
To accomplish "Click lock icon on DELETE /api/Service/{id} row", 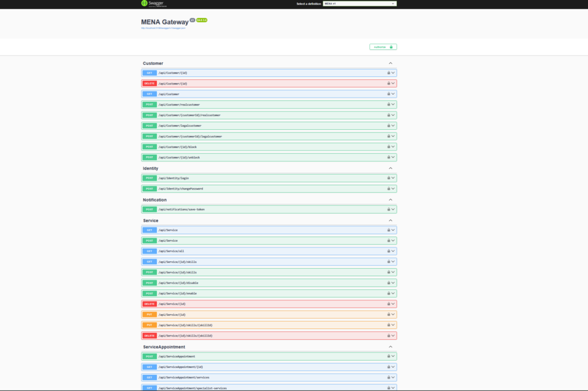I will tap(389, 304).
